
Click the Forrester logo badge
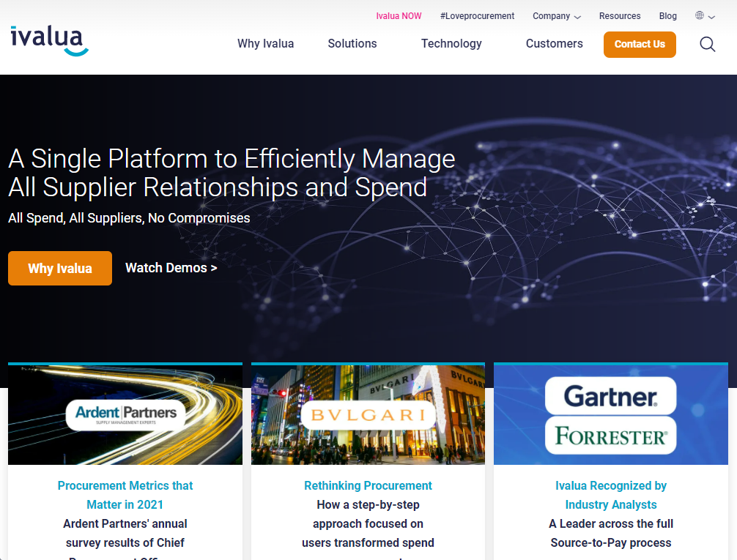(610, 436)
